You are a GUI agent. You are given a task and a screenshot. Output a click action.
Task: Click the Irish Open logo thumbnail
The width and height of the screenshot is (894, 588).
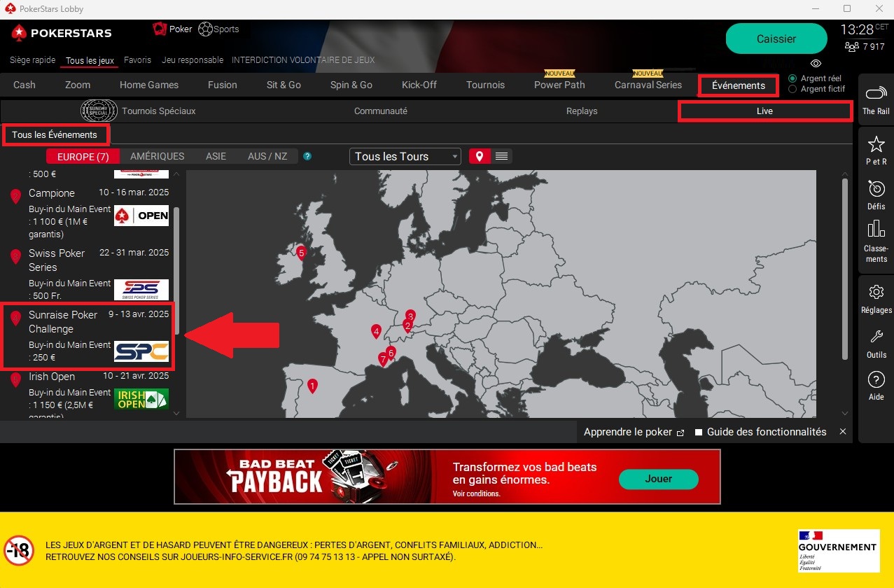point(141,399)
